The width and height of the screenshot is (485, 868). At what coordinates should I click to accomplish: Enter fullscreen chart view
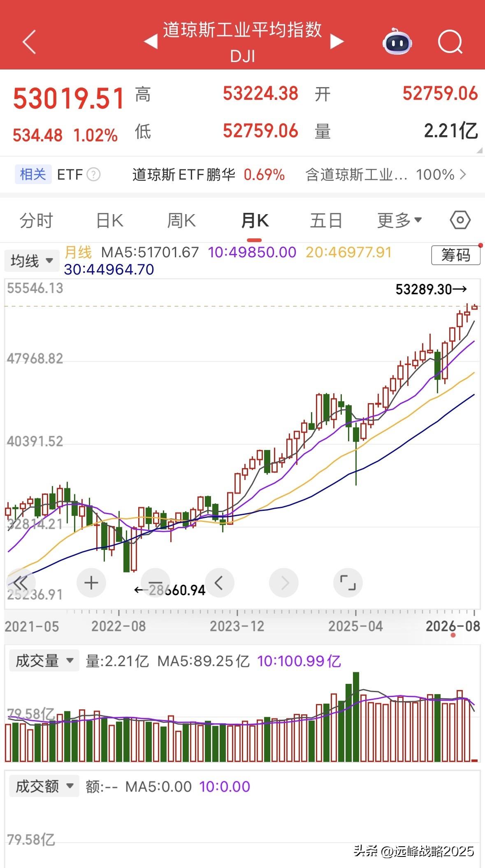tap(348, 583)
